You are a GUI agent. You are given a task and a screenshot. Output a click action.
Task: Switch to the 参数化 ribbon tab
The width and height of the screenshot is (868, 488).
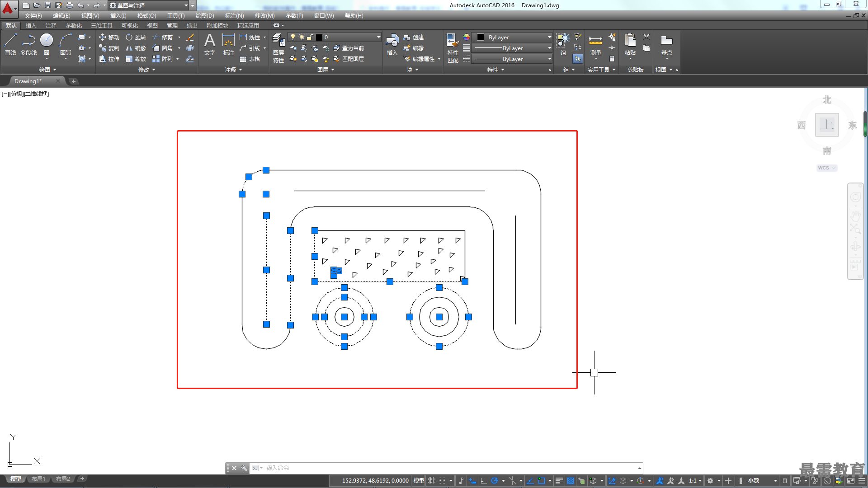(x=74, y=25)
